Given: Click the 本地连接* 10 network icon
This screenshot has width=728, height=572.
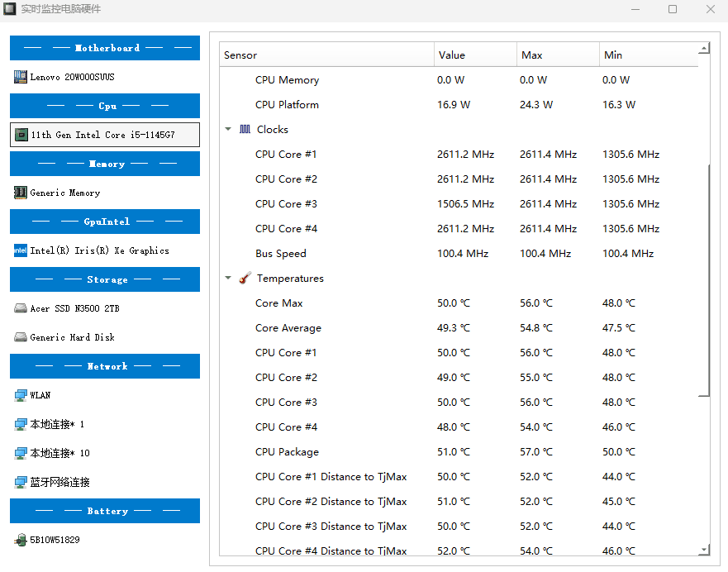Looking at the screenshot, I should coord(21,453).
